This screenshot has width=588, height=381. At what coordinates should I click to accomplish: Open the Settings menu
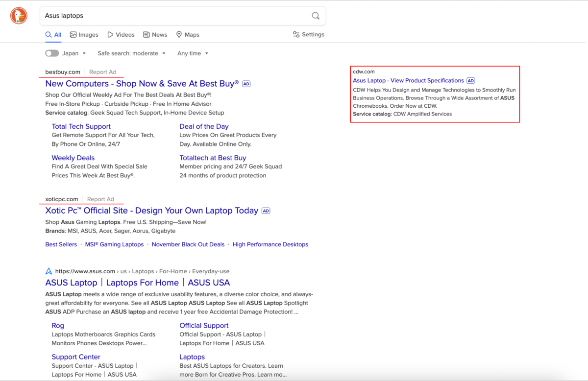click(309, 35)
